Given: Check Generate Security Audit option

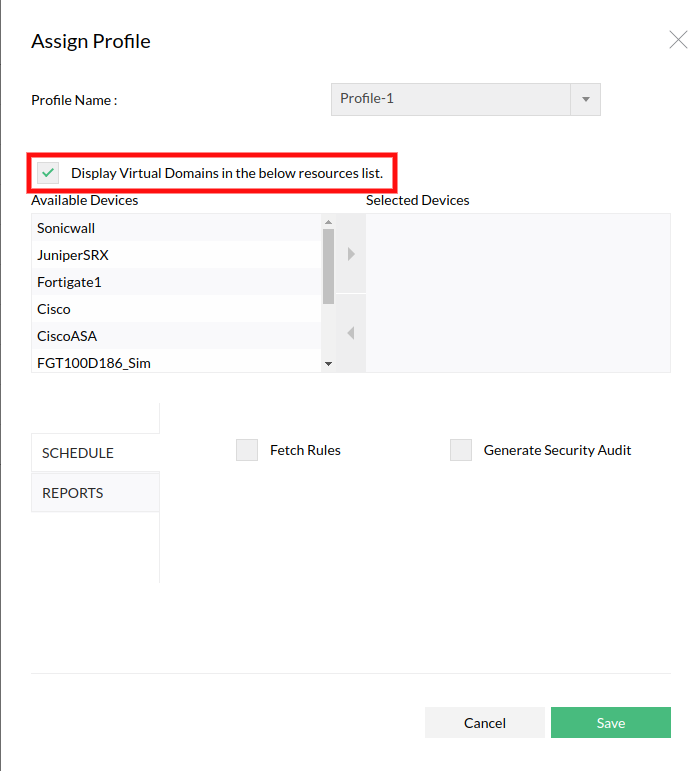Looking at the screenshot, I should 461,450.
